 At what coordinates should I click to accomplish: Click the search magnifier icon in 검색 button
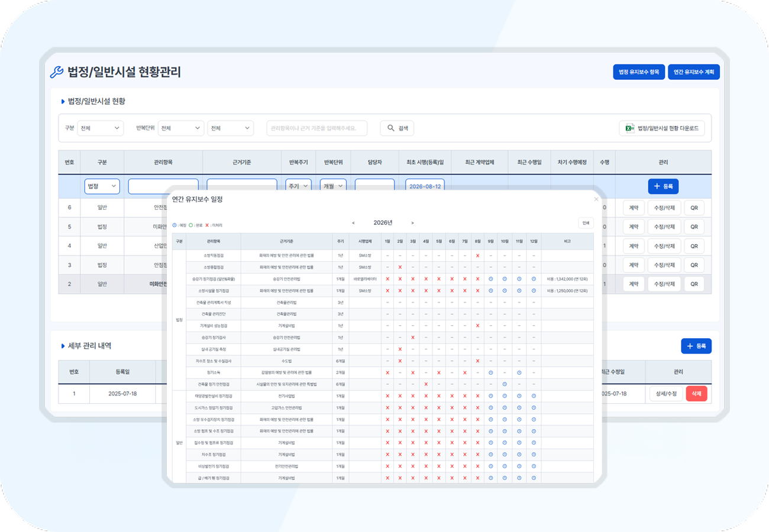coord(390,128)
